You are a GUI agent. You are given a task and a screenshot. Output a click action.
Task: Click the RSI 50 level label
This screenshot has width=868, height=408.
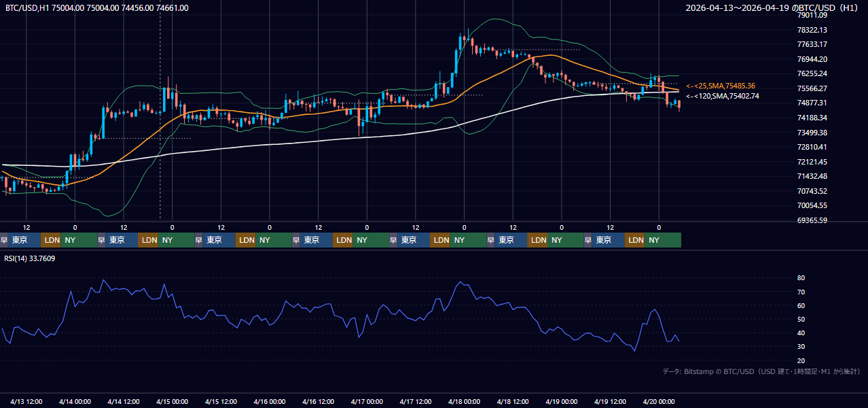coord(801,319)
